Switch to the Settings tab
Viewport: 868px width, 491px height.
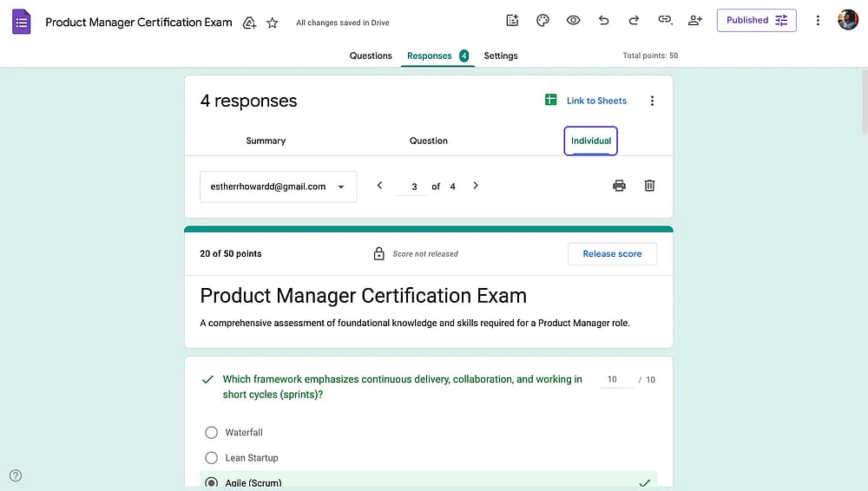coord(501,56)
